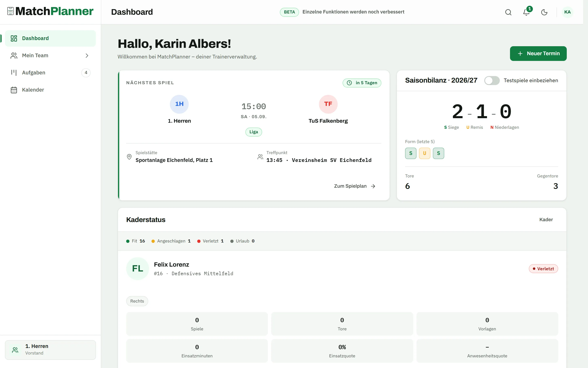Open Kalender menu item
The image size is (588, 368).
(50, 90)
